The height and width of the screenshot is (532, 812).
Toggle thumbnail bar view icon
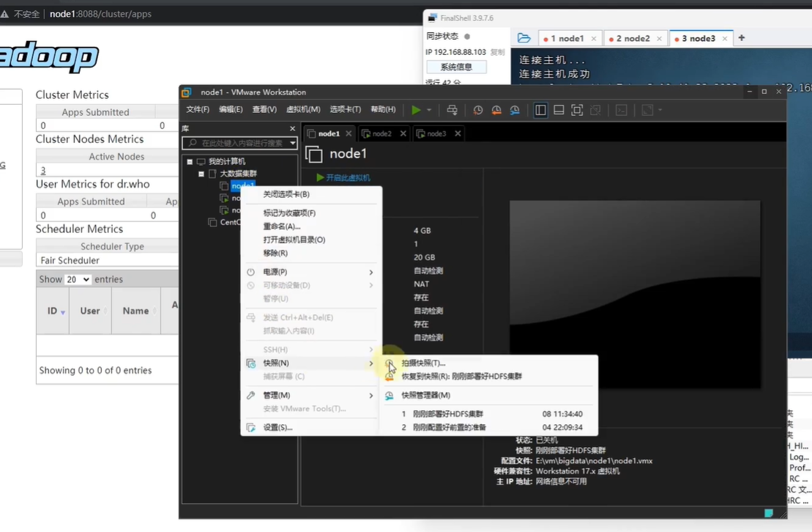[559, 110]
